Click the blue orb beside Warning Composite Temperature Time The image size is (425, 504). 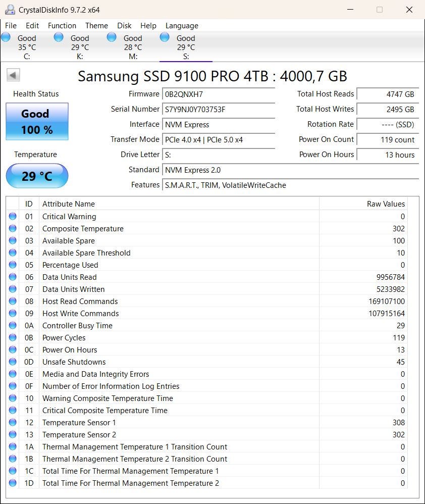13,398
